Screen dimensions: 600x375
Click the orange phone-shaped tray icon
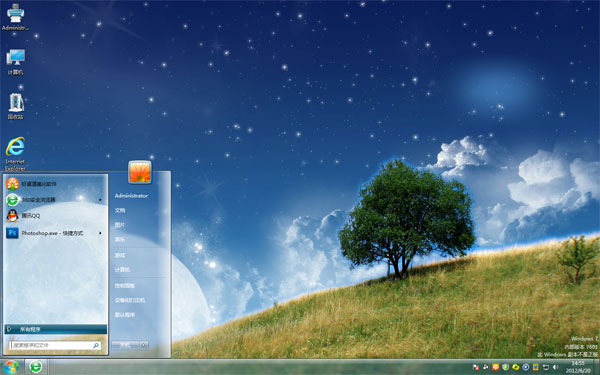[535, 367]
